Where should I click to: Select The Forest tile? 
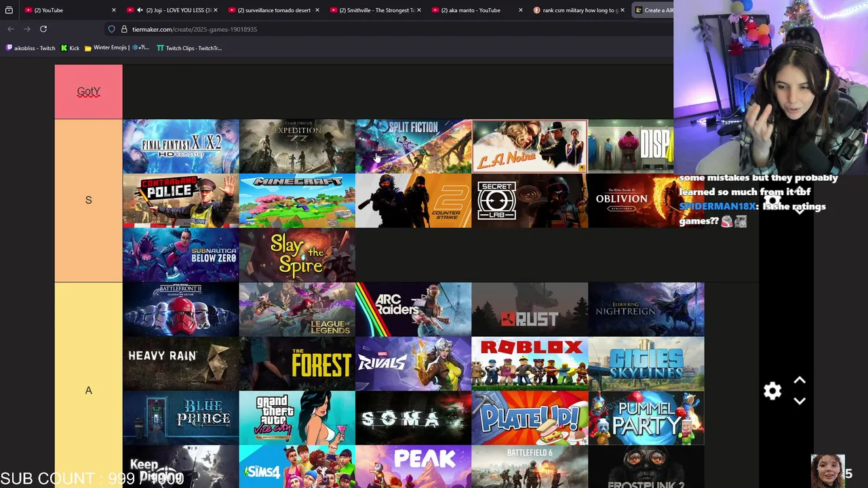coord(297,364)
